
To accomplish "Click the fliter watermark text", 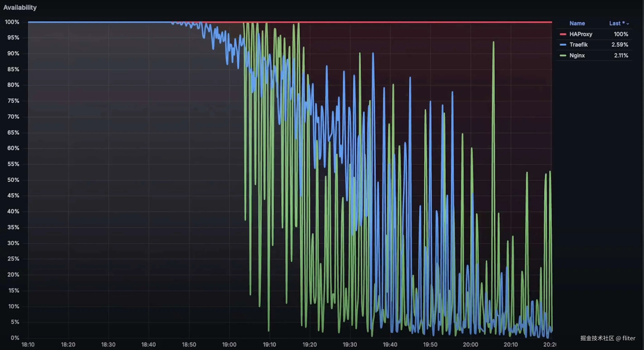I will point(629,338).
